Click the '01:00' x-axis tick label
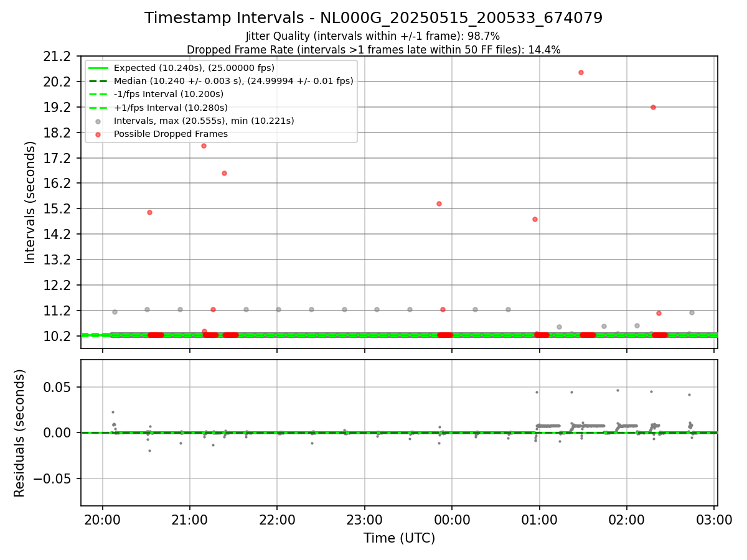Viewport: 747px width, 560px height. click(539, 520)
